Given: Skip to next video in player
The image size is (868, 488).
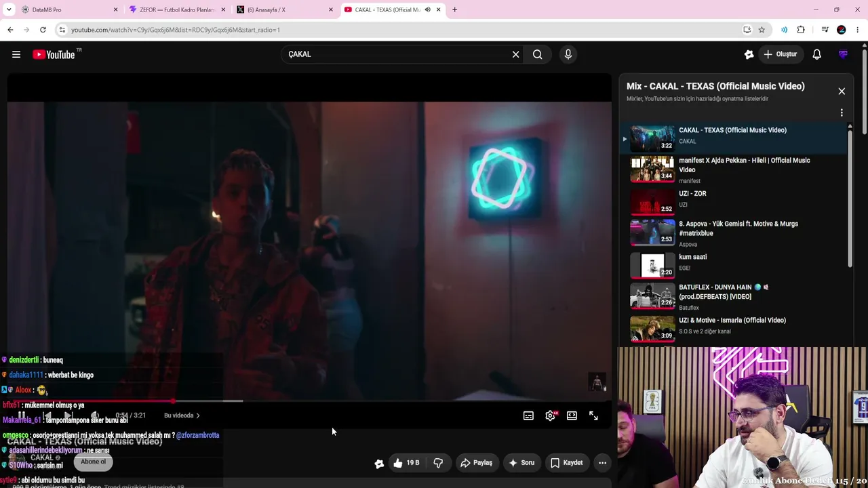Looking at the screenshot, I should pos(68,415).
